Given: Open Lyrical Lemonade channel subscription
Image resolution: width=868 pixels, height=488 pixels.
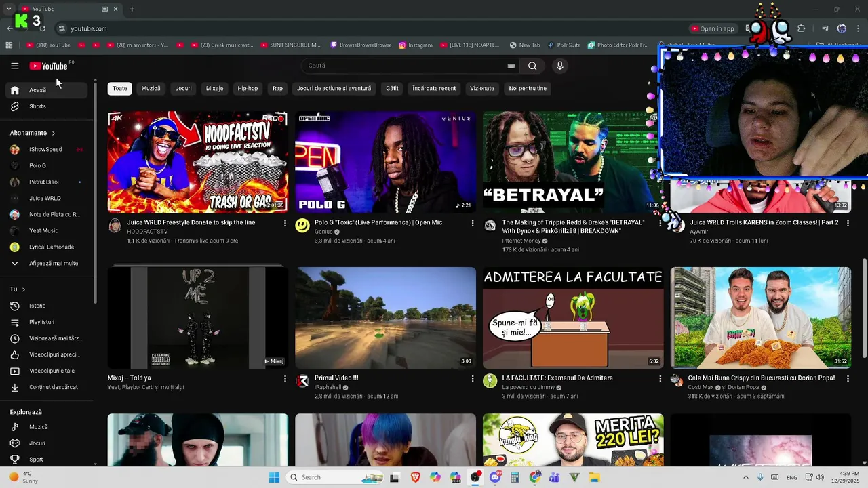Looking at the screenshot, I should point(47,247).
